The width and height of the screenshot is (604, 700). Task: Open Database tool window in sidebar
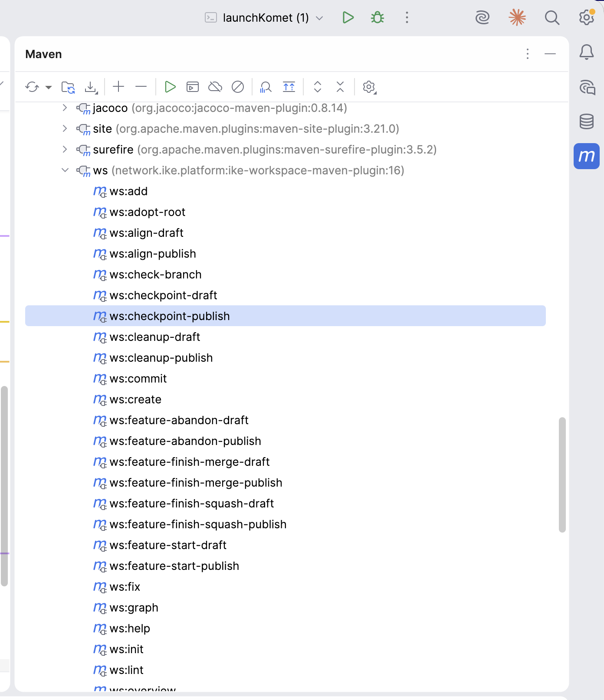click(587, 121)
